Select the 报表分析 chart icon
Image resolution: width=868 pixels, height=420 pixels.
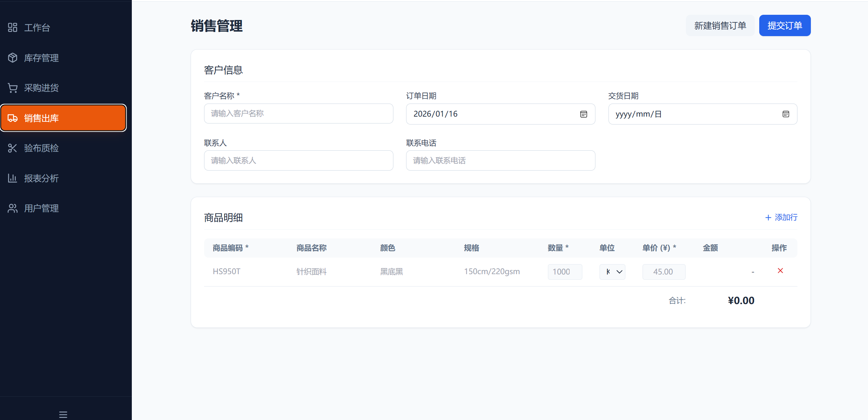click(12, 178)
